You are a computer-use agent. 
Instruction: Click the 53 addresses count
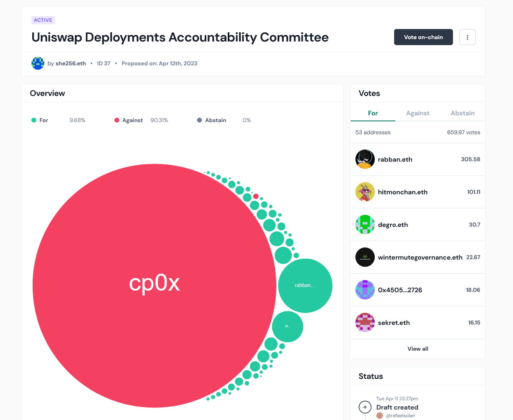point(373,132)
